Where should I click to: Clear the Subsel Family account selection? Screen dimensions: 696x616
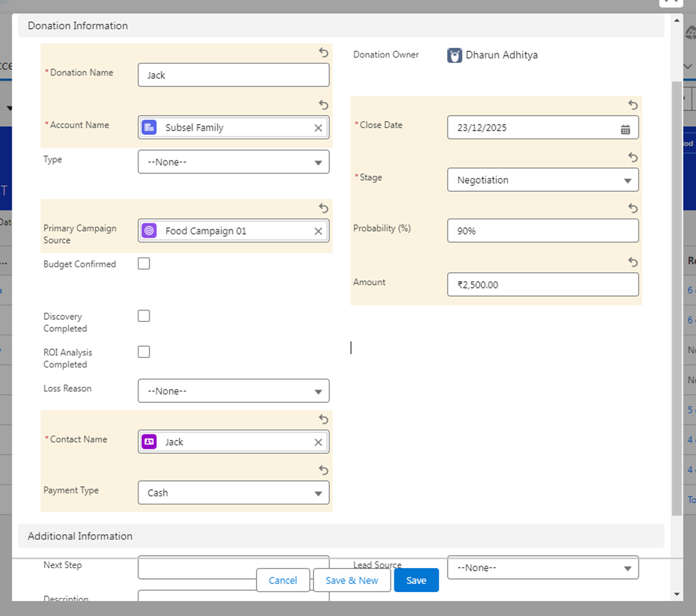[x=318, y=127]
